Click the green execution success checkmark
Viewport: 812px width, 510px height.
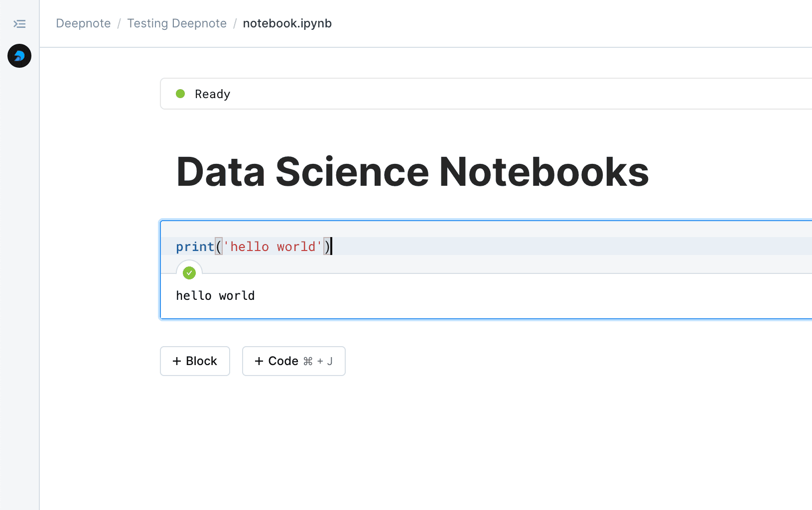click(189, 272)
